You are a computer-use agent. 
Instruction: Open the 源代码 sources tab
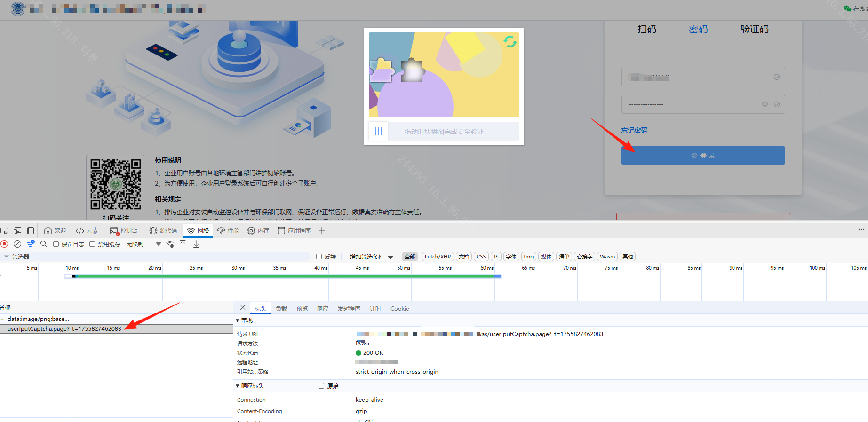click(163, 231)
